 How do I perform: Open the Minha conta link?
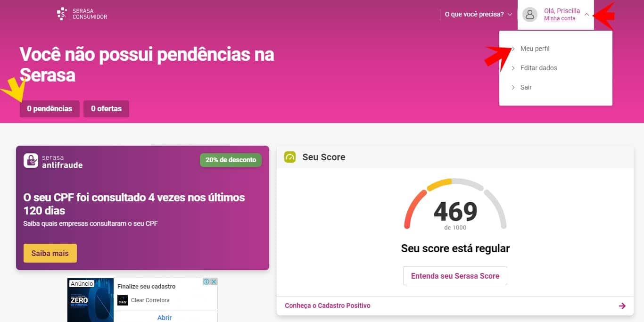560,19
